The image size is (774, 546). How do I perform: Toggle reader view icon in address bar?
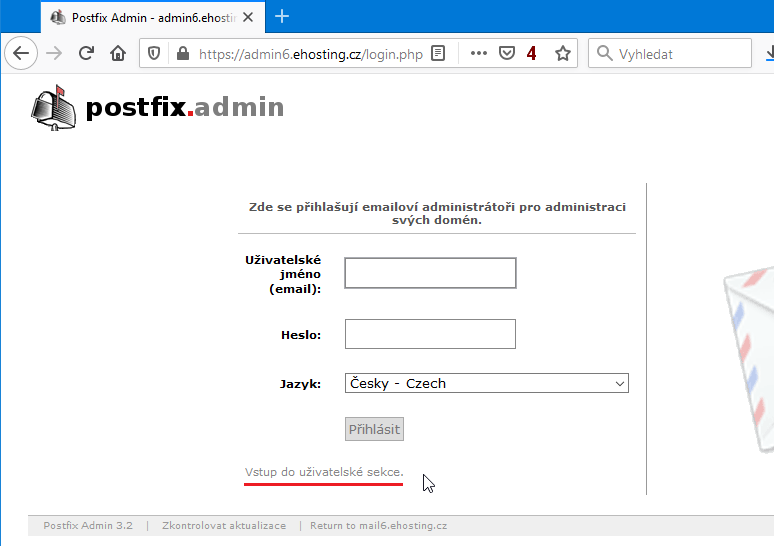point(438,53)
